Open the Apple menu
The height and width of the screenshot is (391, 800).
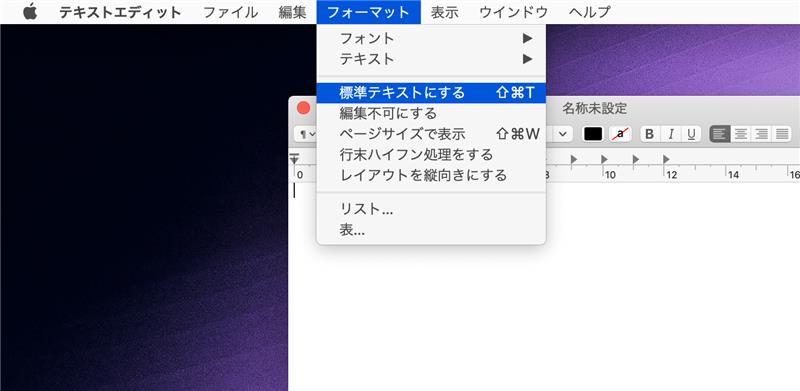pyautogui.click(x=30, y=12)
